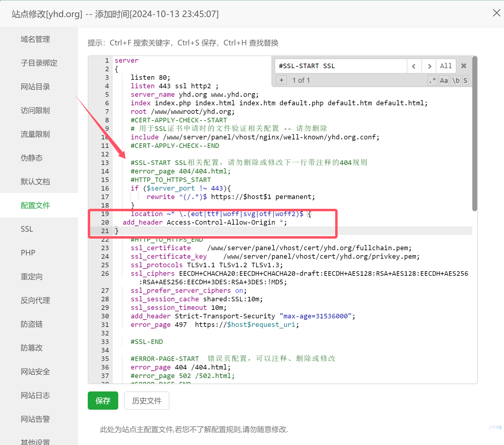504x445 pixels.
Task: Go to previous search match
Action: tap(414, 66)
